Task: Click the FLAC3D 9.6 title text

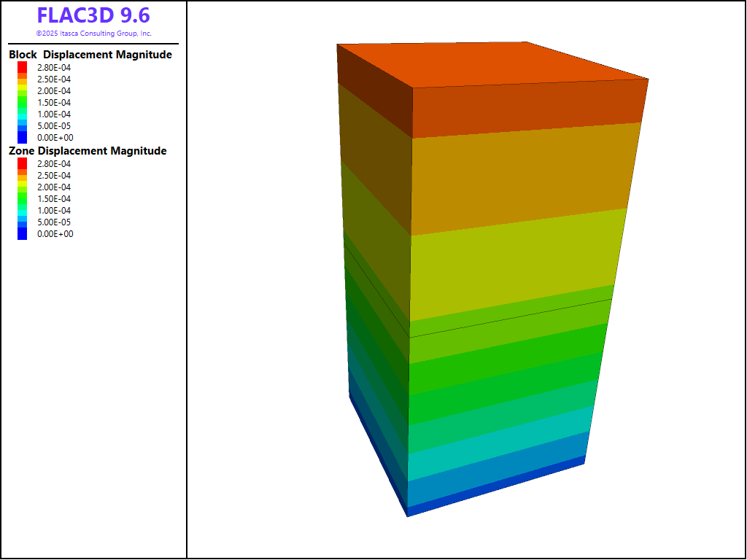Action: click(x=93, y=16)
